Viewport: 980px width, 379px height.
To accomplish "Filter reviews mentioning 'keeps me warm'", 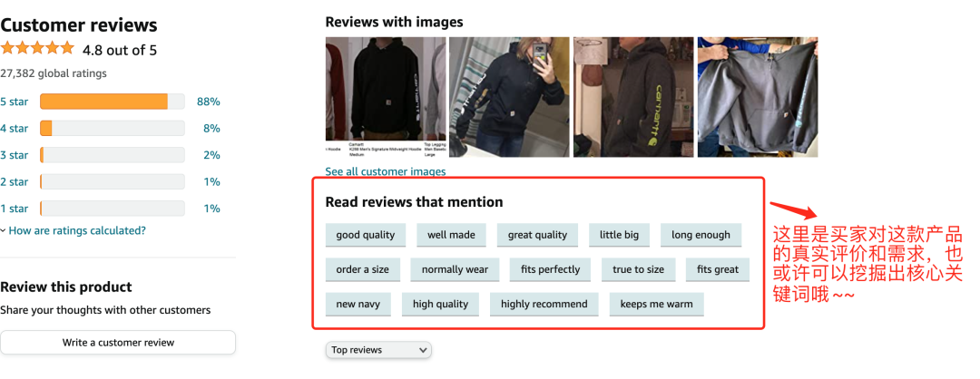I will pos(656,304).
